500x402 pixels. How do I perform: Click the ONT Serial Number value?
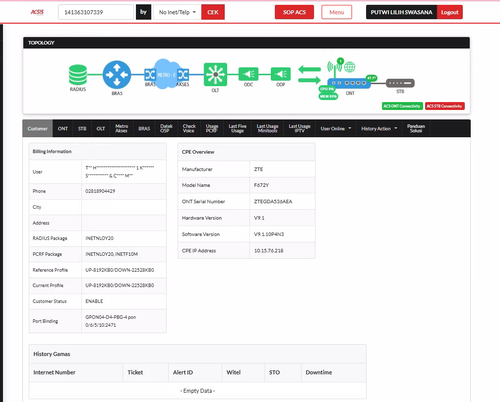[x=273, y=201]
